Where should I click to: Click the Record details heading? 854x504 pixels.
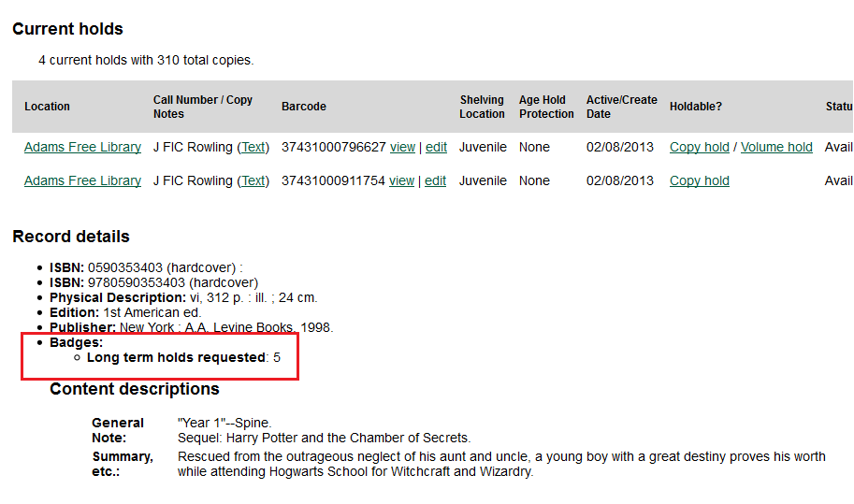71,237
